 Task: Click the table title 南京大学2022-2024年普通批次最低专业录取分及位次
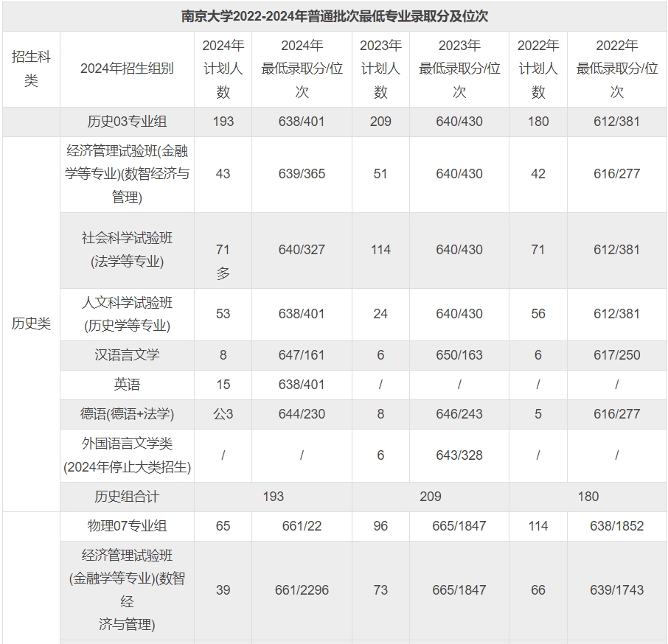tap(335, 16)
